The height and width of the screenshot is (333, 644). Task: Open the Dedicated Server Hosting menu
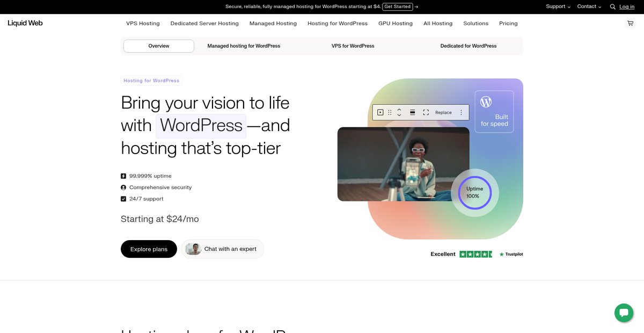click(x=204, y=24)
